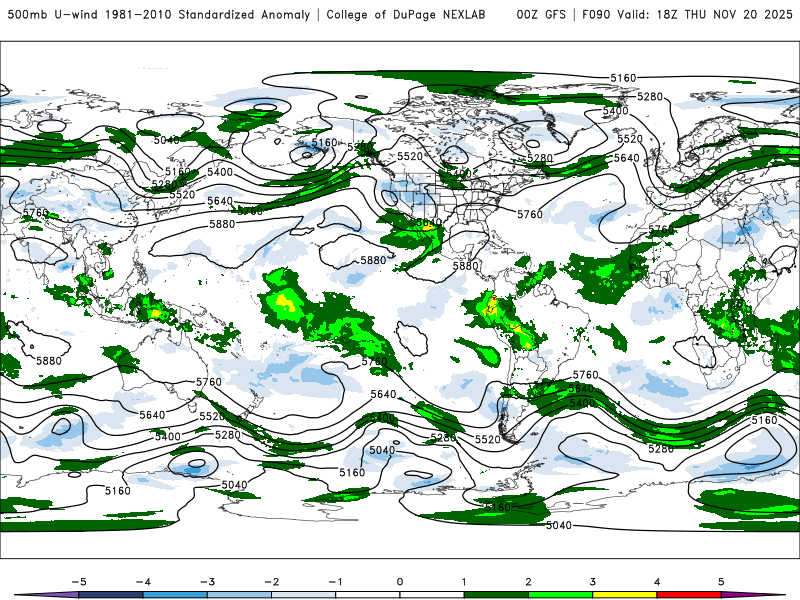Click the colorbar label '2'
Image resolution: width=800 pixels, height=600 pixels.
(529, 582)
